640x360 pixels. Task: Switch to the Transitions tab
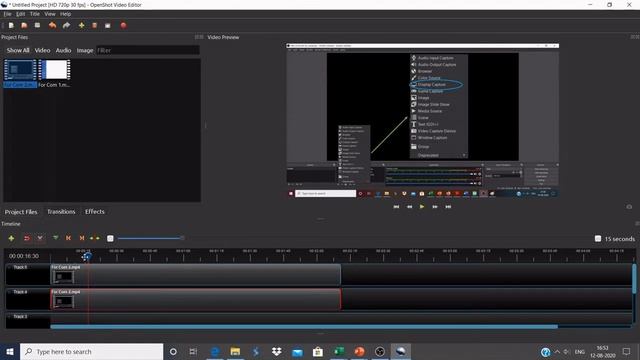click(61, 211)
